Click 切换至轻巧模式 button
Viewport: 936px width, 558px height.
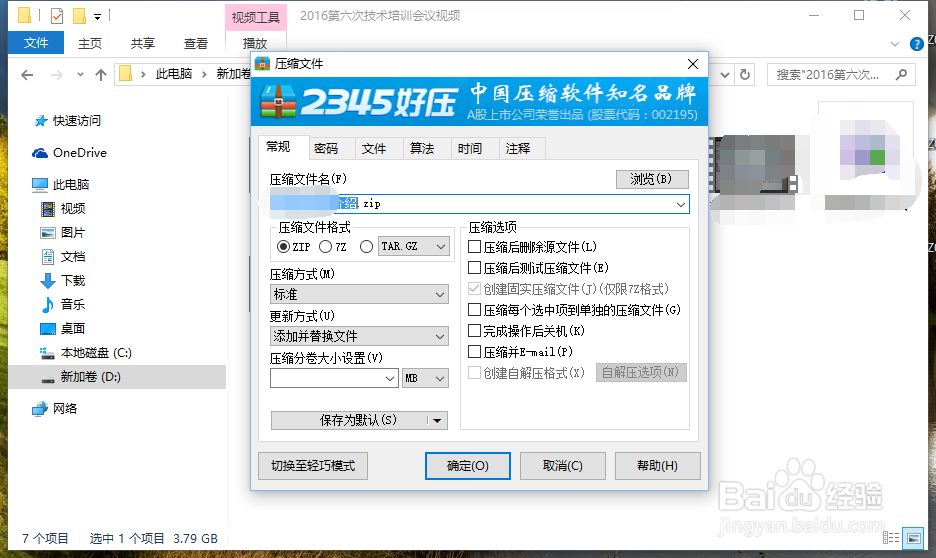(313, 465)
